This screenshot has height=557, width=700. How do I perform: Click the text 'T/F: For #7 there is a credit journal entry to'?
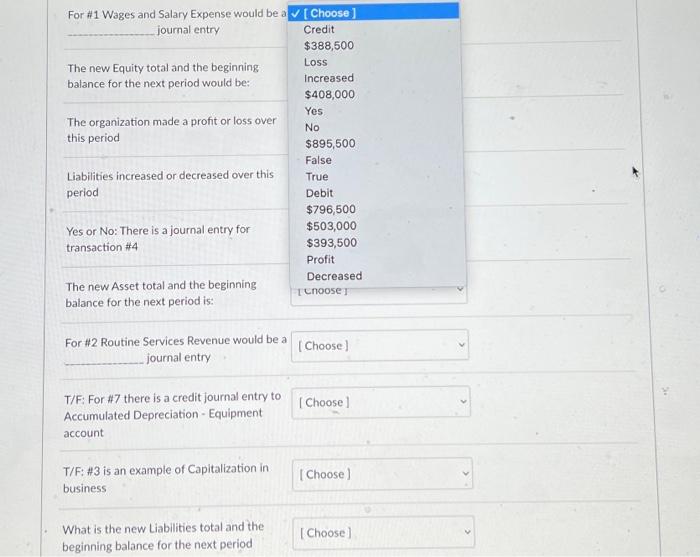coord(173,398)
